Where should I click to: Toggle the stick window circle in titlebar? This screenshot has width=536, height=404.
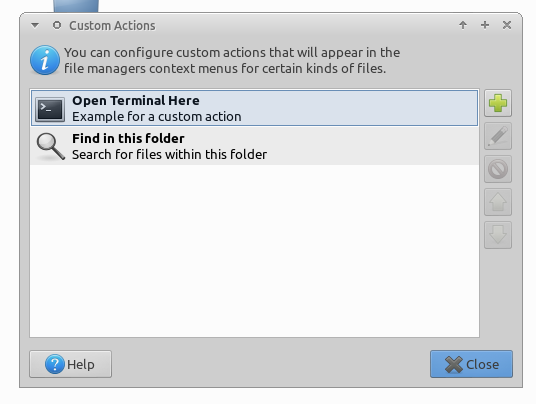[57, 25]
